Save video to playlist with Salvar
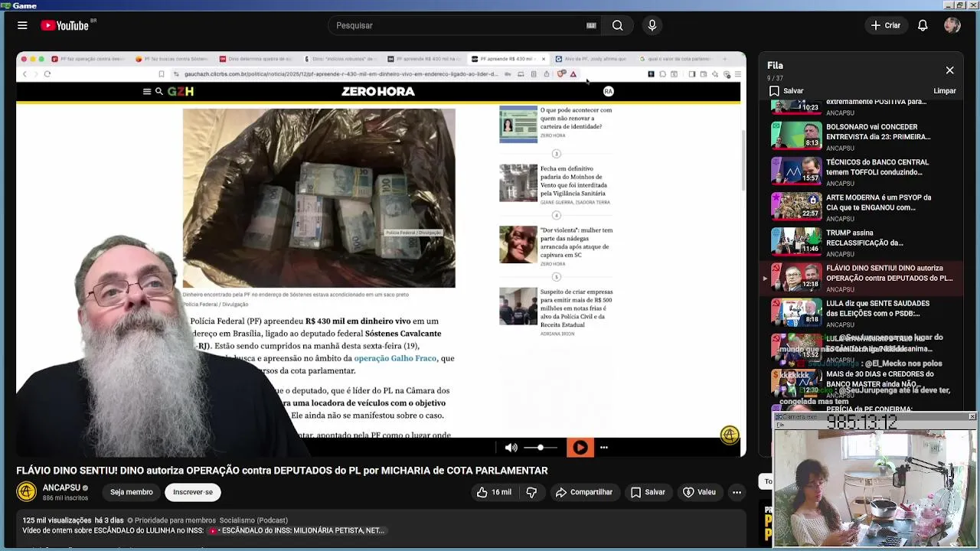This screenshot has width=980, height=551. pyautogui.click(x=648, y=492)
